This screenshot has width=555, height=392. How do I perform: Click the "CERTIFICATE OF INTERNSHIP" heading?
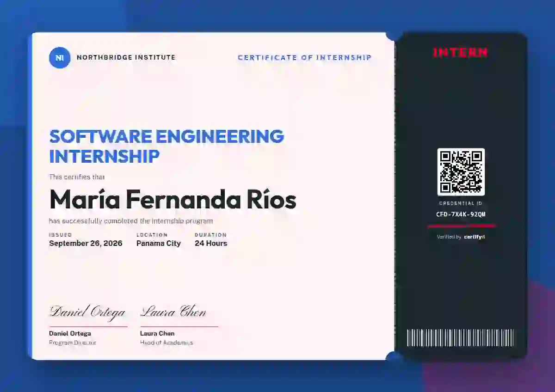point(305,58)
